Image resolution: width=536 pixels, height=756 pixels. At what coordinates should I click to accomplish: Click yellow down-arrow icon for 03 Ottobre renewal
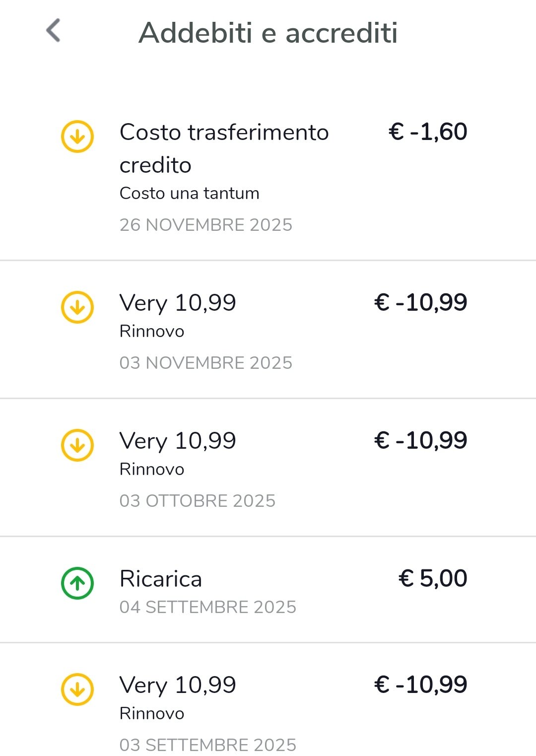click(77, 445)
